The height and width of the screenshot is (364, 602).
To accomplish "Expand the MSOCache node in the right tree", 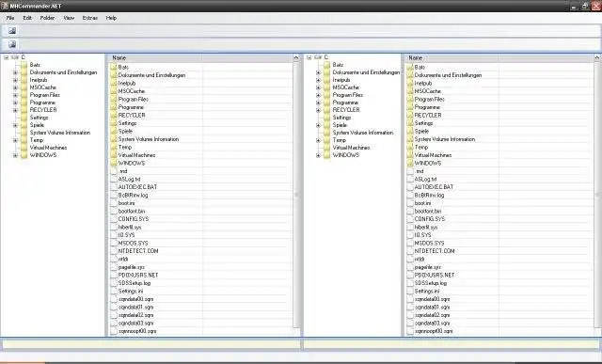I will point(318,87).
